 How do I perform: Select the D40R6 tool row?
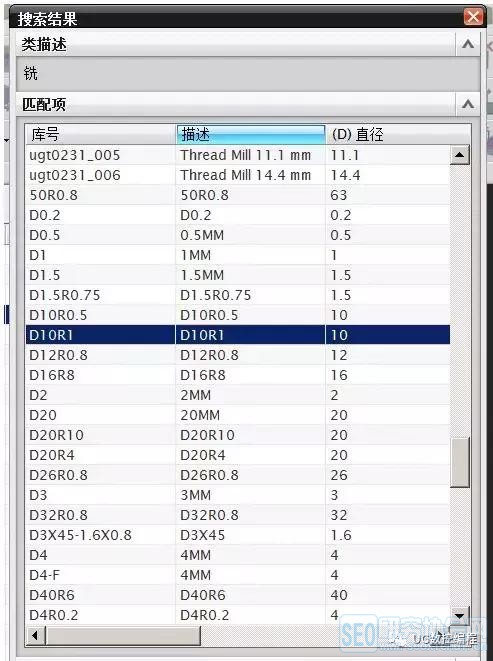(x=238, y=595)
